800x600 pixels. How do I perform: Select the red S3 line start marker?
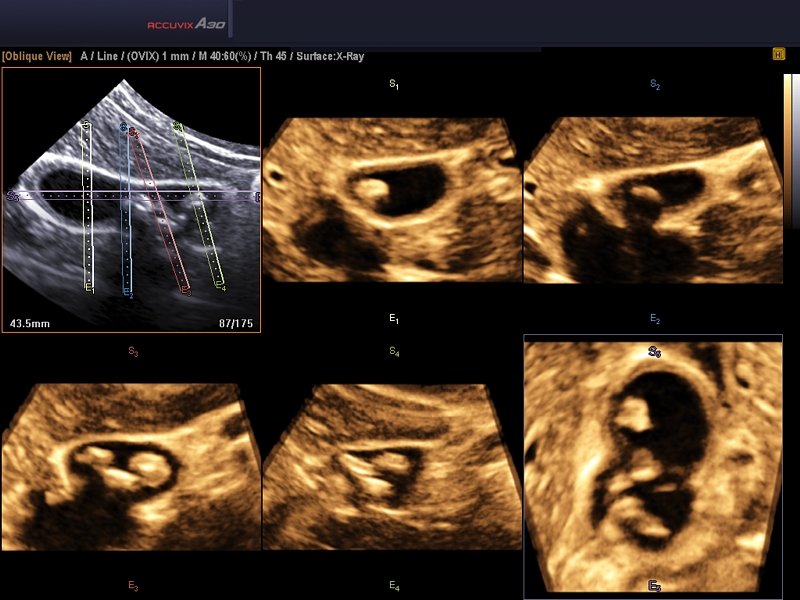(x=134, y=133)
